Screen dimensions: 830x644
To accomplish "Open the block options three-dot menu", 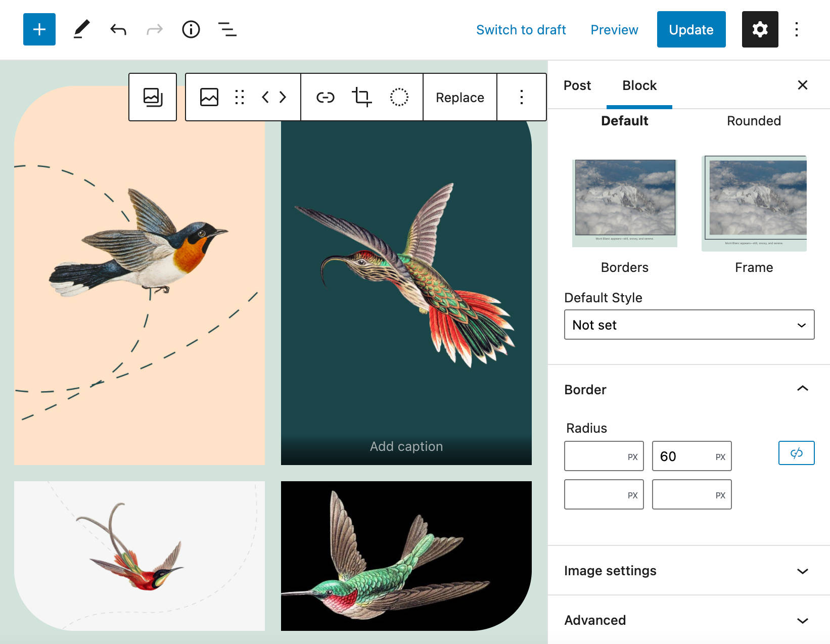I will 522,97.
